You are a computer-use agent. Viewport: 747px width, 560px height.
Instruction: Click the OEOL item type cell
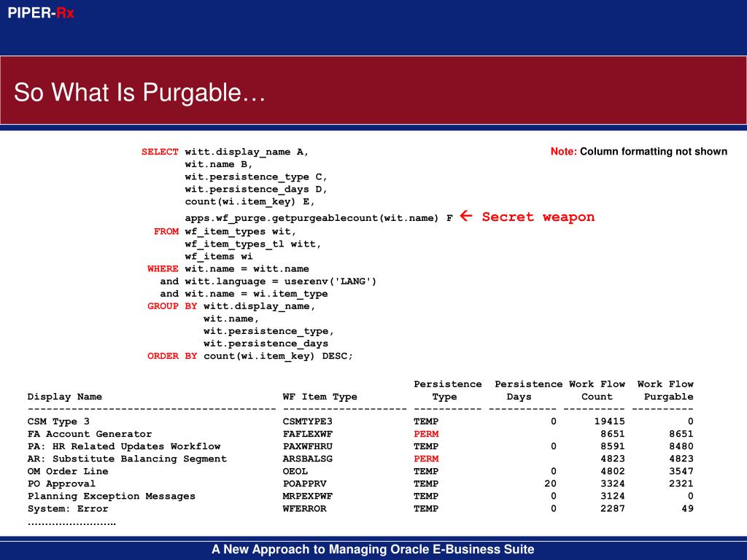point(295,471)
